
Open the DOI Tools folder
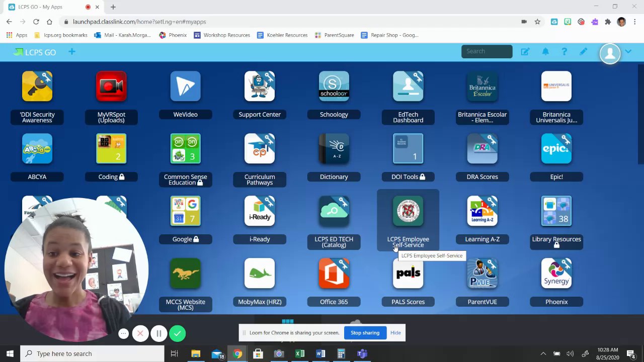click(x=408, y=149)
